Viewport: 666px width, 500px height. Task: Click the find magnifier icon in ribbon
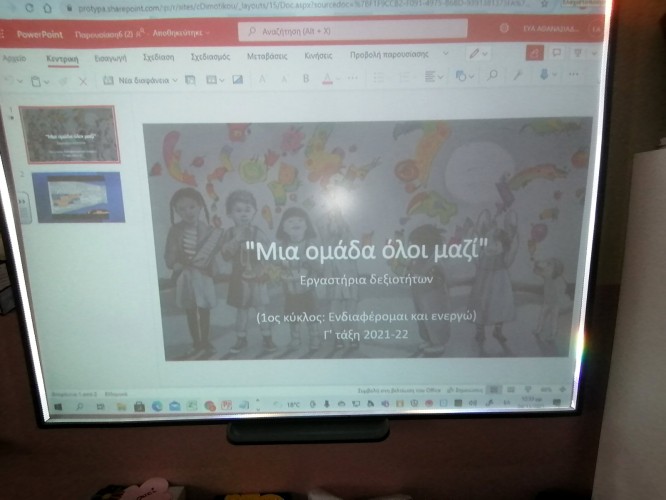(x=492, y=76)
